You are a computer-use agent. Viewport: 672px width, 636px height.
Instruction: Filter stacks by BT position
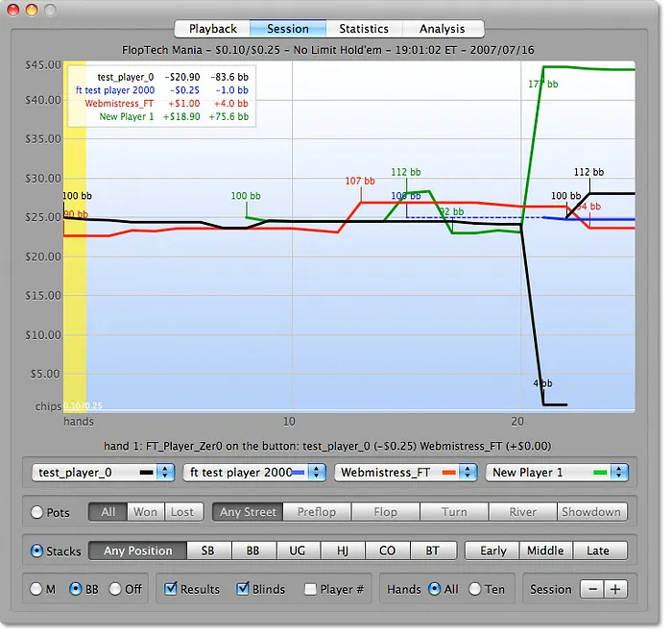point(432,550)
